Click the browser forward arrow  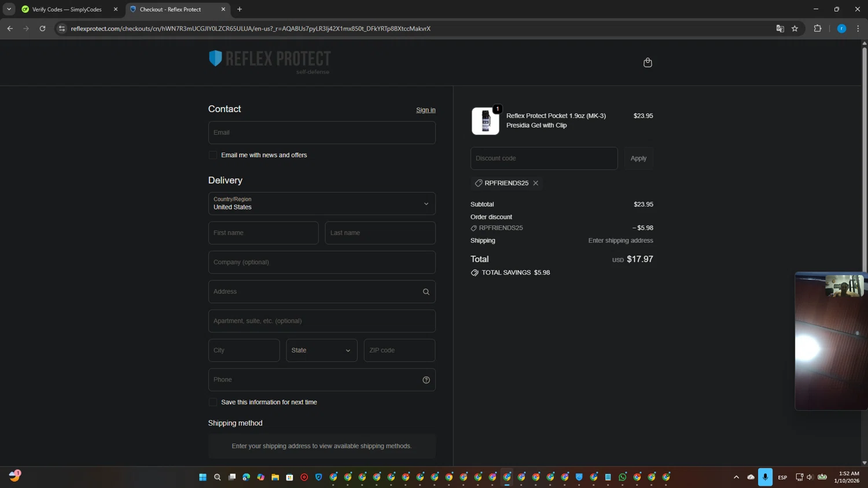(26, 28)
